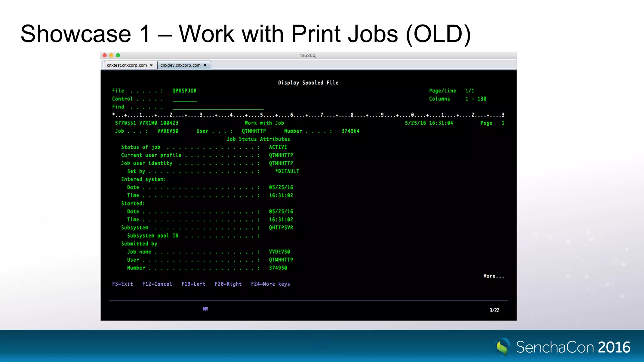
Task: Click the More... indicator
Action: click(x=494, y=276)
